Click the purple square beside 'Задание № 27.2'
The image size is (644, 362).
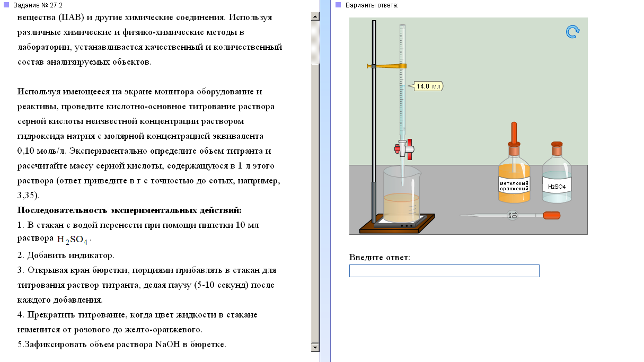pos(6,5)
